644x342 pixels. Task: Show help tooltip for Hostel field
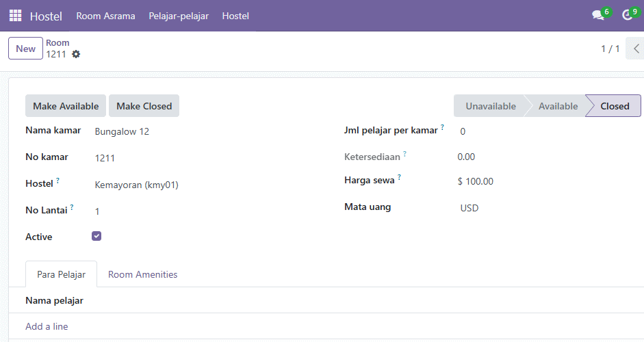point(58,181)
